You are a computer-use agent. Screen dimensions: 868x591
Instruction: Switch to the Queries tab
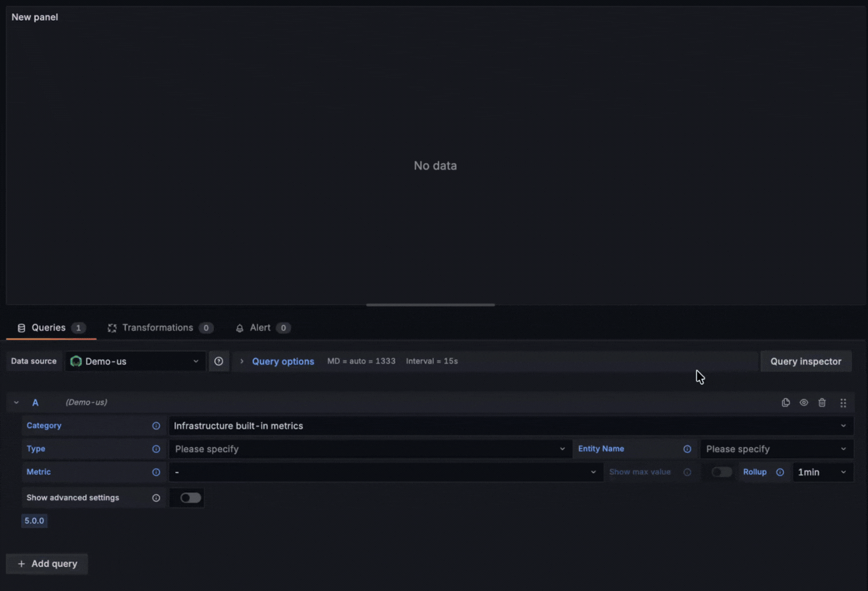51,328
